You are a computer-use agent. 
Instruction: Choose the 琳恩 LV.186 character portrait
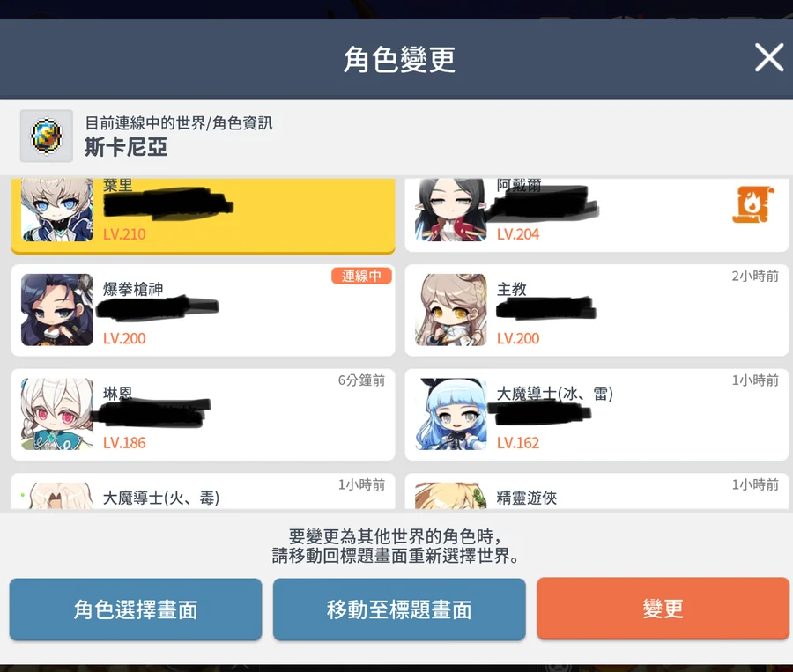(x=57, y=414)
